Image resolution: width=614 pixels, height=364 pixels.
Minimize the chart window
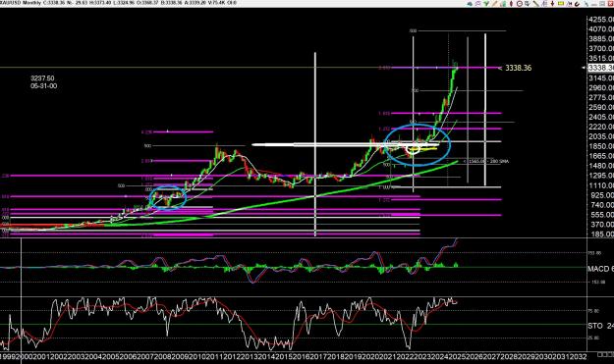[594, 4]
